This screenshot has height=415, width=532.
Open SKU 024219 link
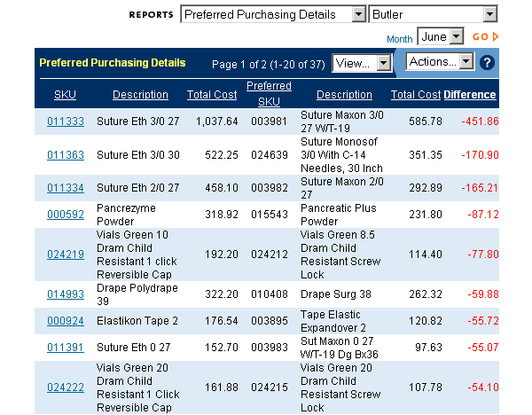[66, 254]
